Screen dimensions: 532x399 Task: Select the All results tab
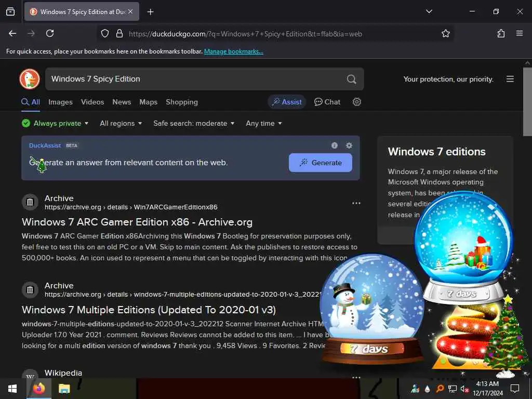[31, 102]
